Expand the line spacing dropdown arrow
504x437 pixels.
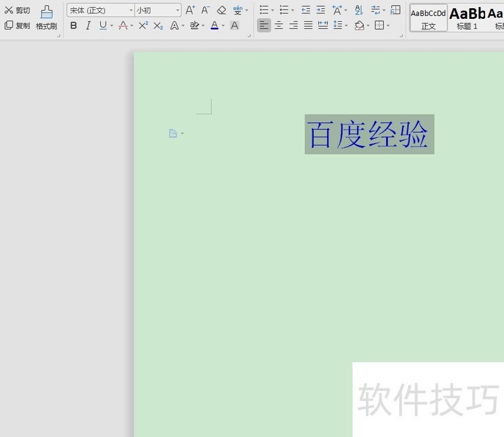[346, 25]
